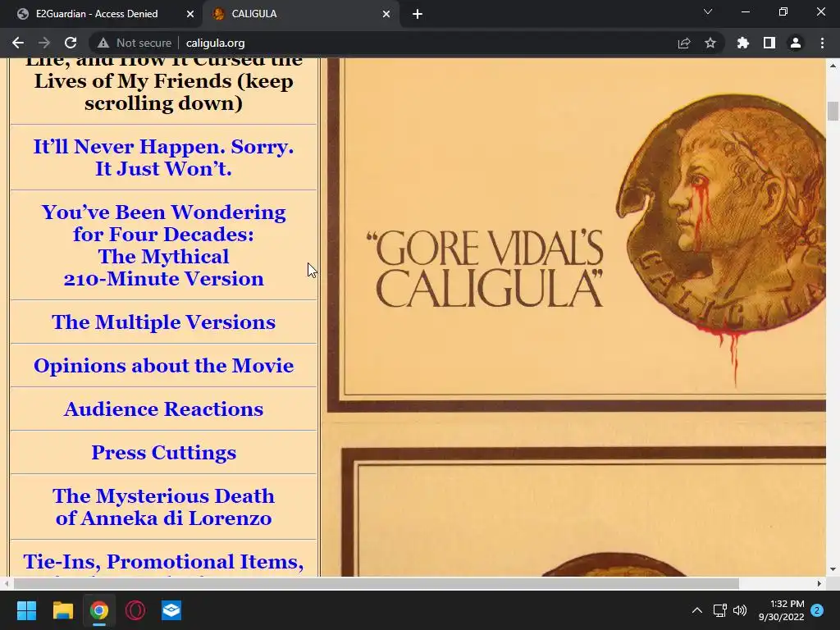This screenshot has width=840, height=630.
Task: Open notifications badge showing 2
Action: pyautogui.click(x=817, y=610)
